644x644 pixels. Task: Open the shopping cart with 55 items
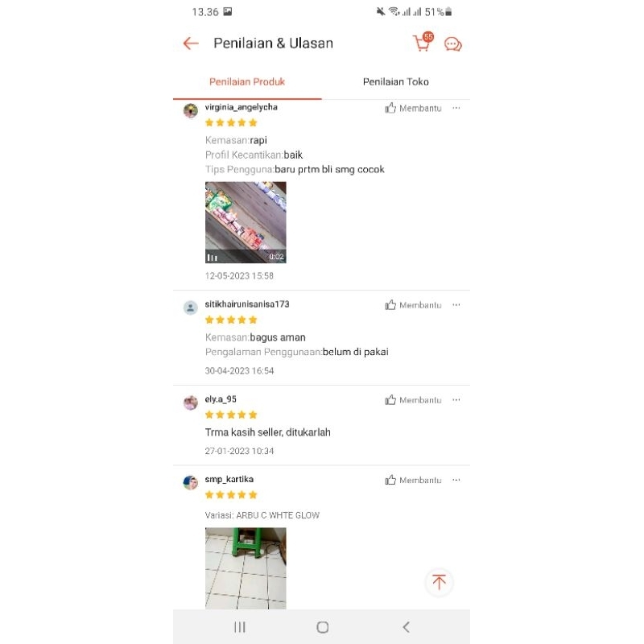[x=423, y=42]
